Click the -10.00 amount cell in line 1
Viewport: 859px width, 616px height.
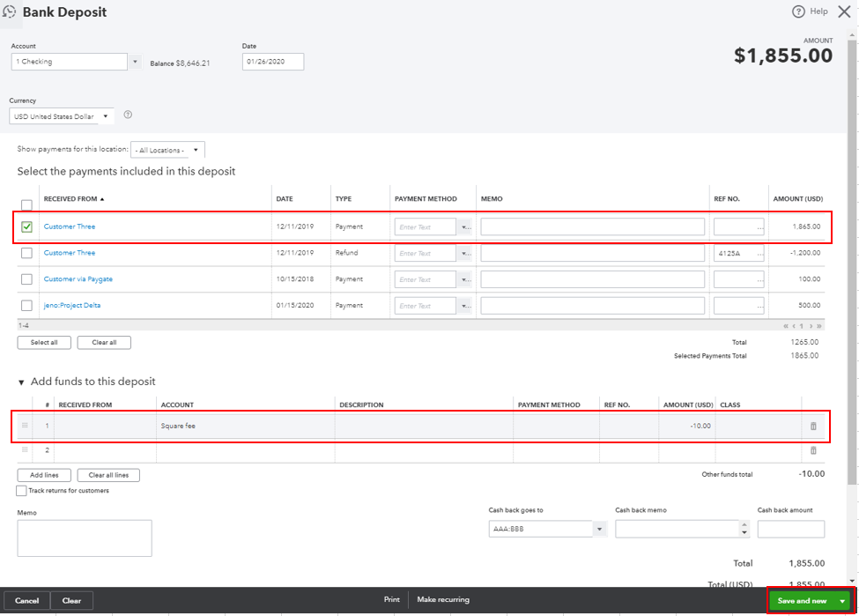[687, 426]
